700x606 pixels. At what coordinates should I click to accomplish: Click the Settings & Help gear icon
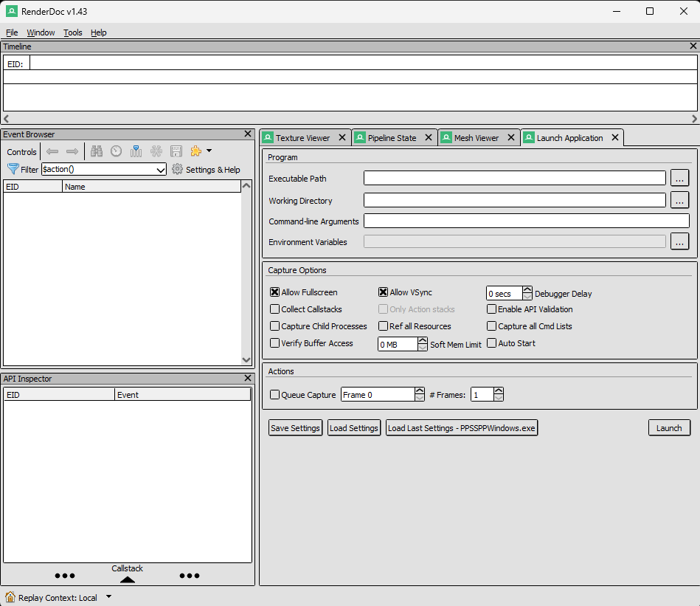coord(177,169)
